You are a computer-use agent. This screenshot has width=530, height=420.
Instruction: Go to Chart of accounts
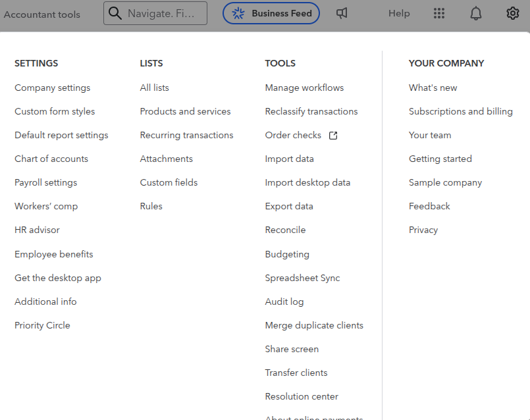(51, 159)
